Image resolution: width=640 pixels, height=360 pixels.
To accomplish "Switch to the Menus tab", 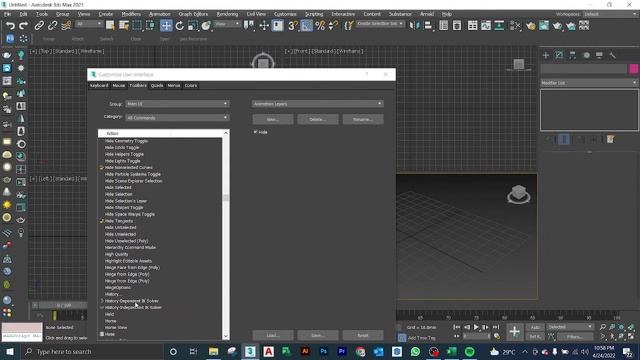I will [174, 86].
